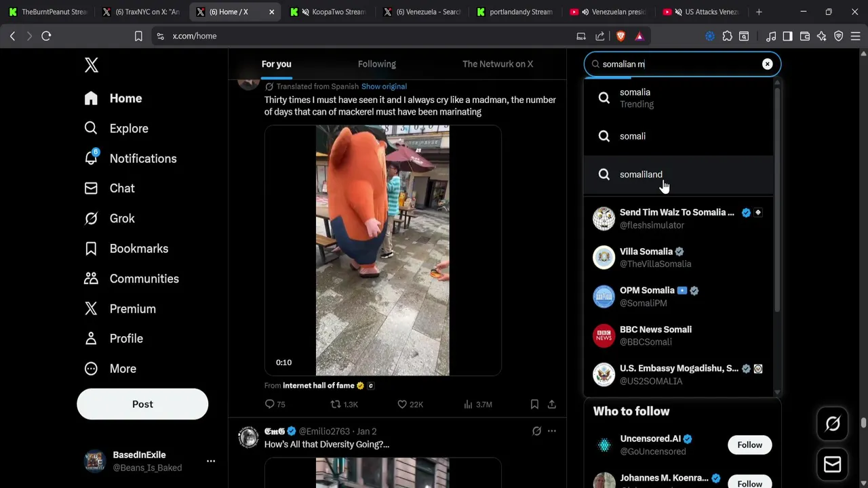Switch to the For you tab
This screenshot has width=868, height=488.
click(276, 64)
